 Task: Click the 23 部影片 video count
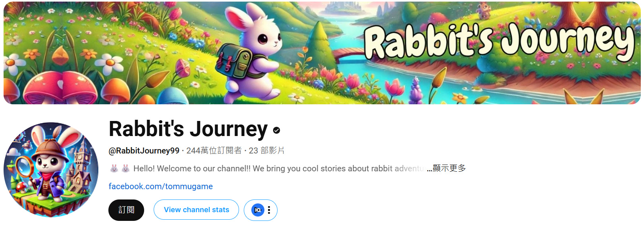(x=267, y=151)
